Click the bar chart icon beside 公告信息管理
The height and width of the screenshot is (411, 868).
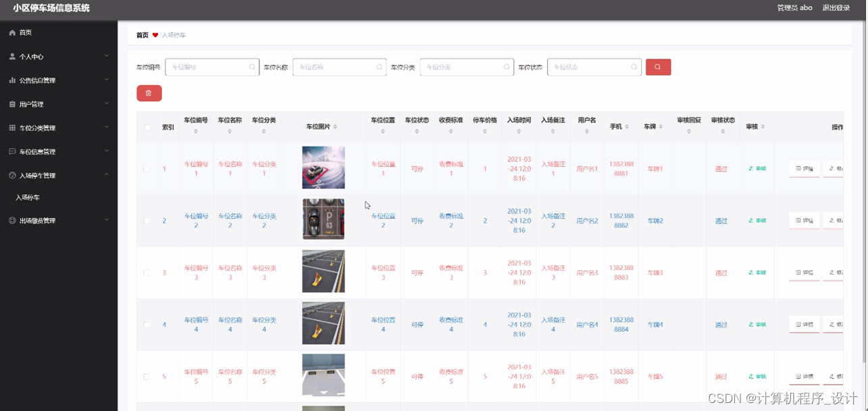(12, 80)
